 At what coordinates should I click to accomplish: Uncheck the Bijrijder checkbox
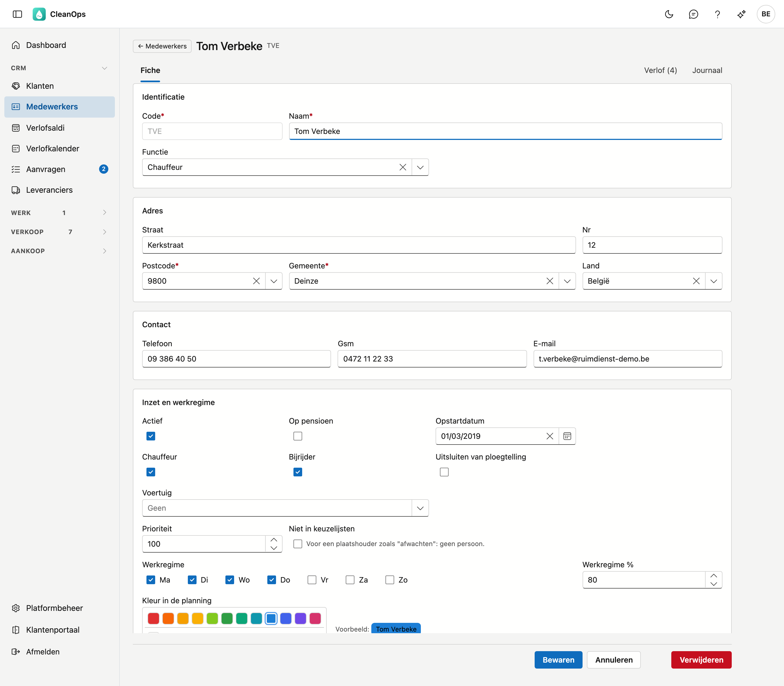tap(298, 472)
